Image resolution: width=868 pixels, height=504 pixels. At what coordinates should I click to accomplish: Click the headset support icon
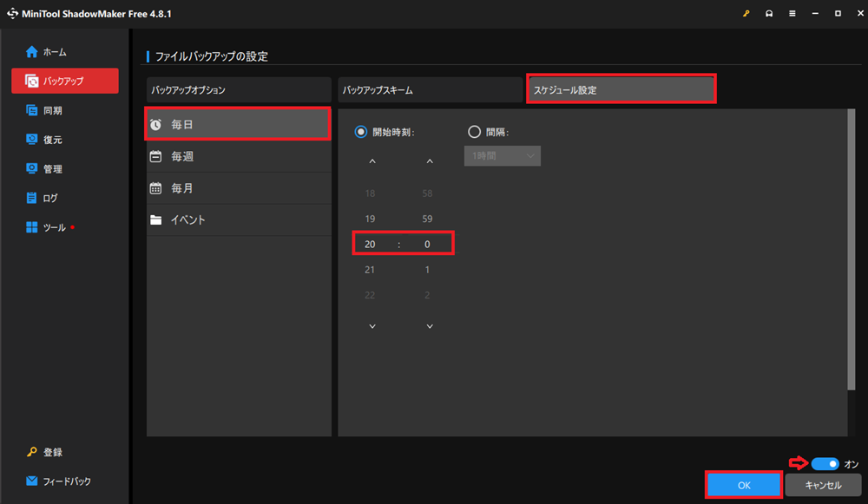coord(769,13)
